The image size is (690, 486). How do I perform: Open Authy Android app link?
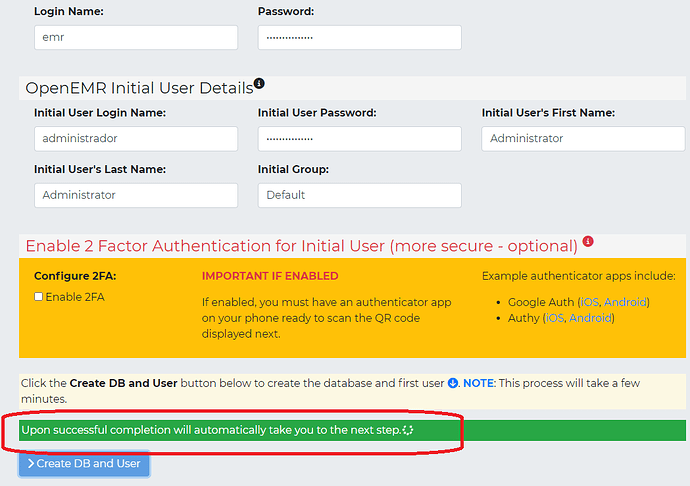click(x=589, y=318)
